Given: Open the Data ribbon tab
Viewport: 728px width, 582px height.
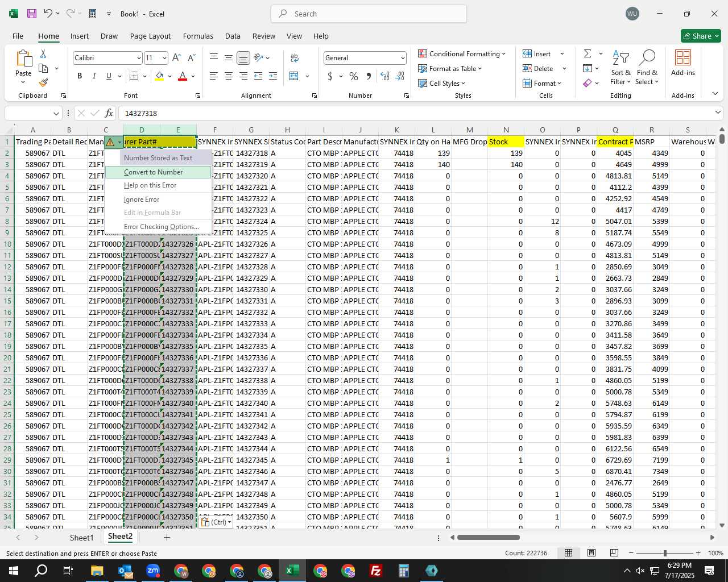Looking at the screenshot, I should (x=233, y=36).
